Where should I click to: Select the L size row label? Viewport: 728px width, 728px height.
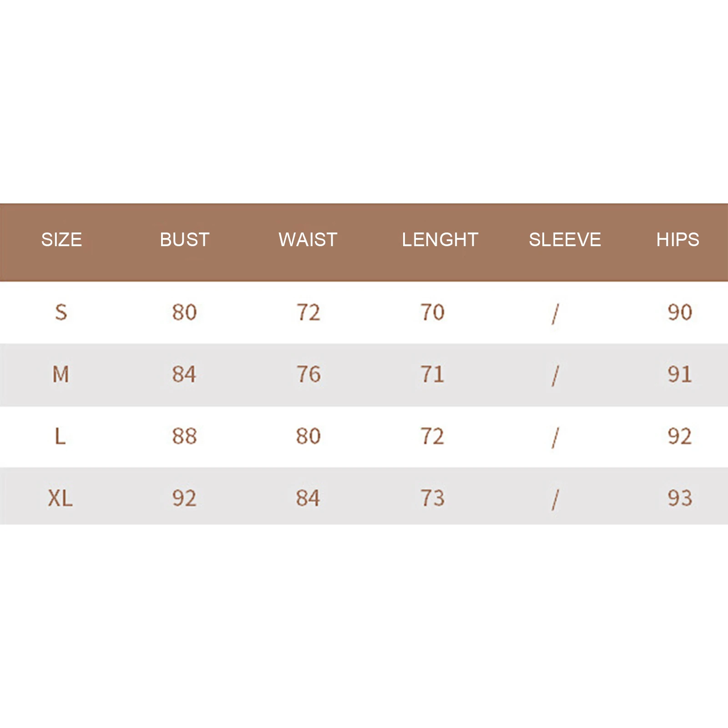(60, 436)
